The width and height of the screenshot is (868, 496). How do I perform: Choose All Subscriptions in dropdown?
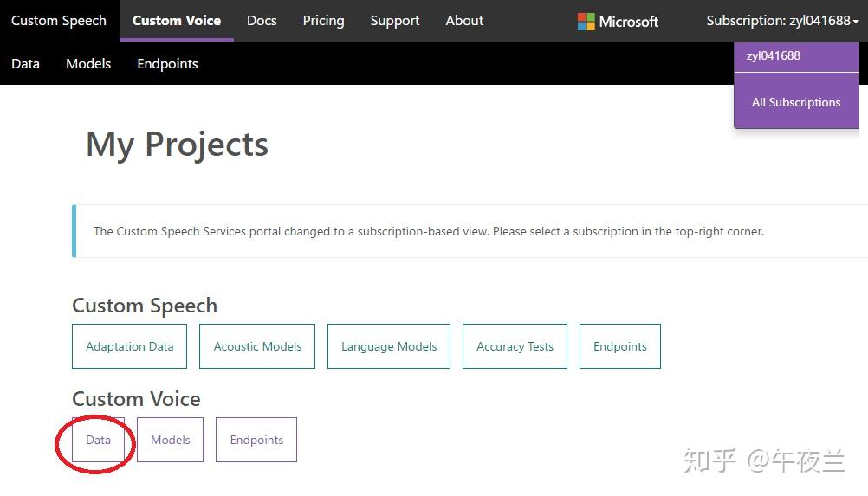point(796,102)
